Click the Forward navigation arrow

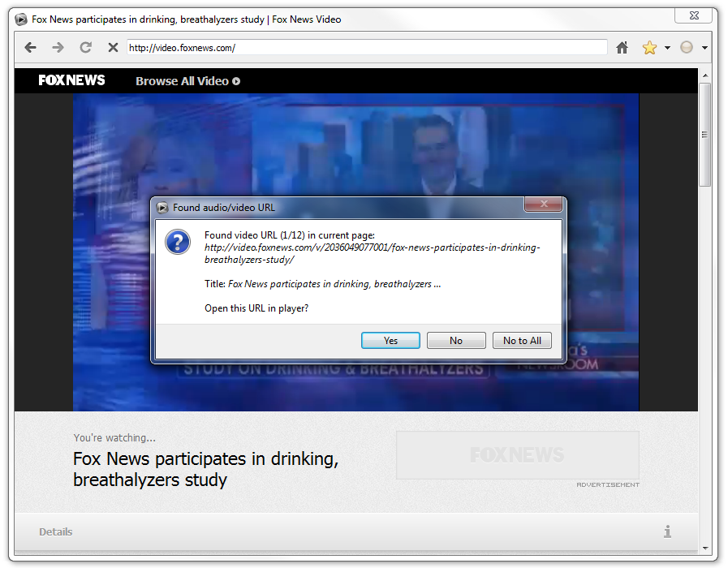point(58,47)
